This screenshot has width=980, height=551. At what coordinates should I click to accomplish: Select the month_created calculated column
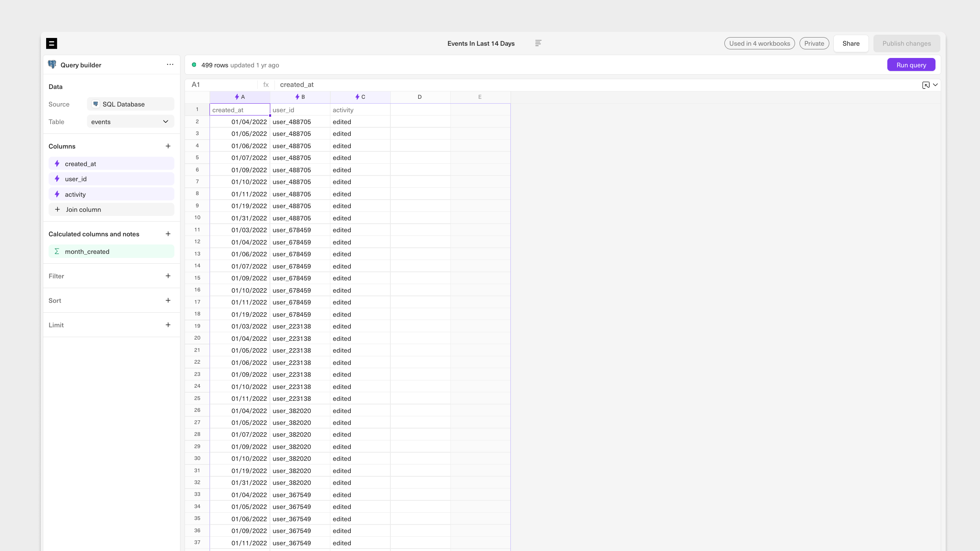pos(111,251)
